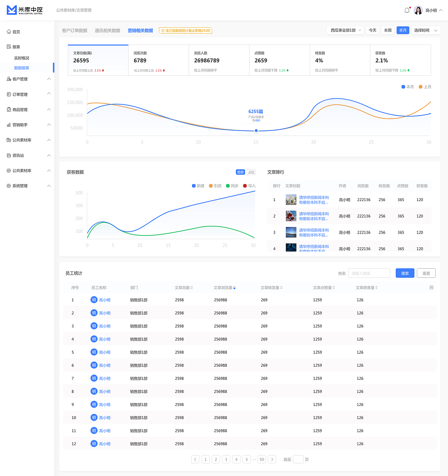Click the red 导入 legend swatch
Screen dimensions: 448x476
coord(245,186)
